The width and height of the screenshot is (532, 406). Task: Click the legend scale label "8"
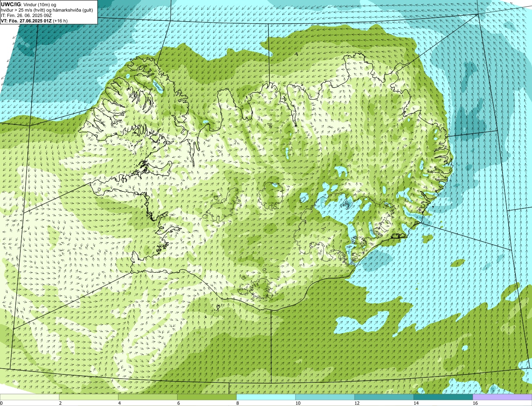(238, 403)
